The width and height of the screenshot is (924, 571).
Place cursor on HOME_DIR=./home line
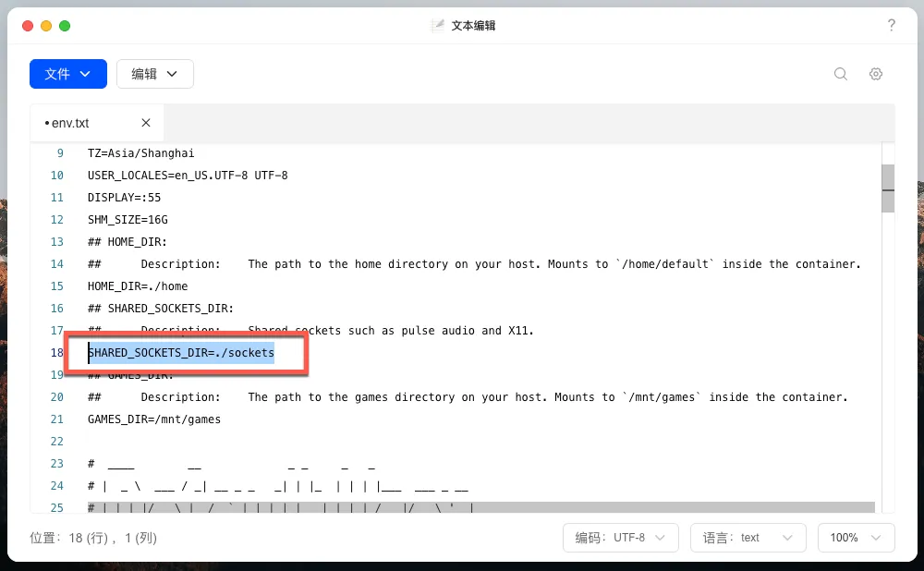tap(138, 286)
